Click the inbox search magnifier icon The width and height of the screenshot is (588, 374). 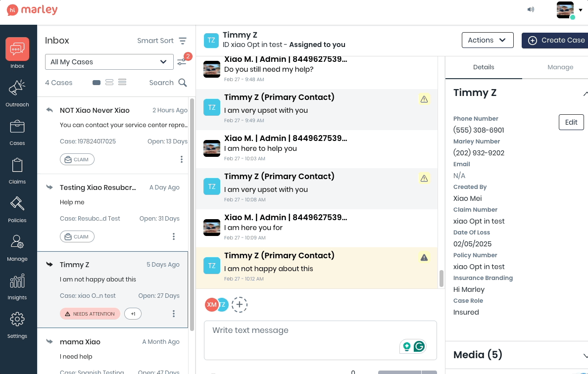tap(183, 83)
